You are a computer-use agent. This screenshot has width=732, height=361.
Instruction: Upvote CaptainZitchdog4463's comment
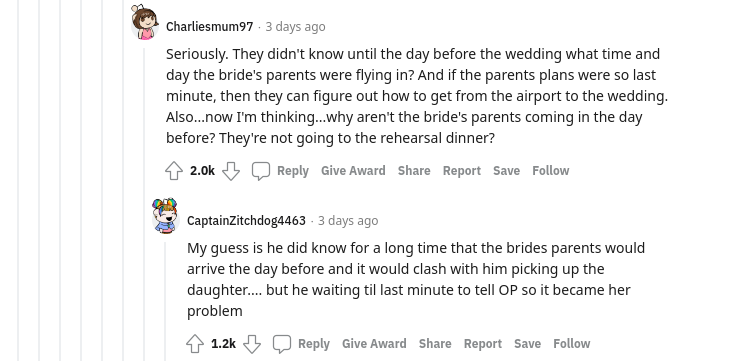[195, 344]
